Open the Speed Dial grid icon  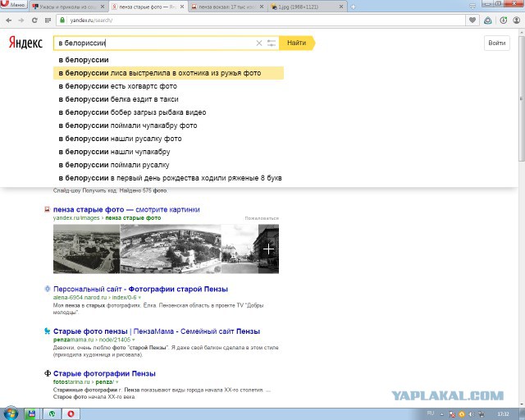click(x=48, y=21)
